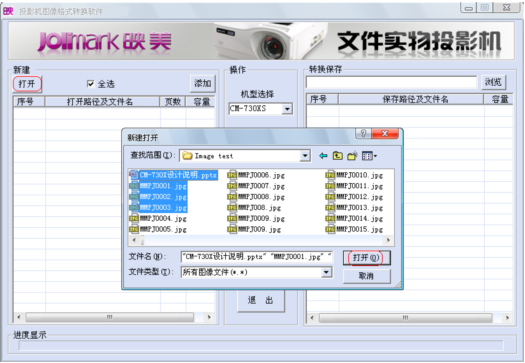Select file MMPJ008.jpg
The height and width of the screenshot is (363, 525).
[254, 208]
